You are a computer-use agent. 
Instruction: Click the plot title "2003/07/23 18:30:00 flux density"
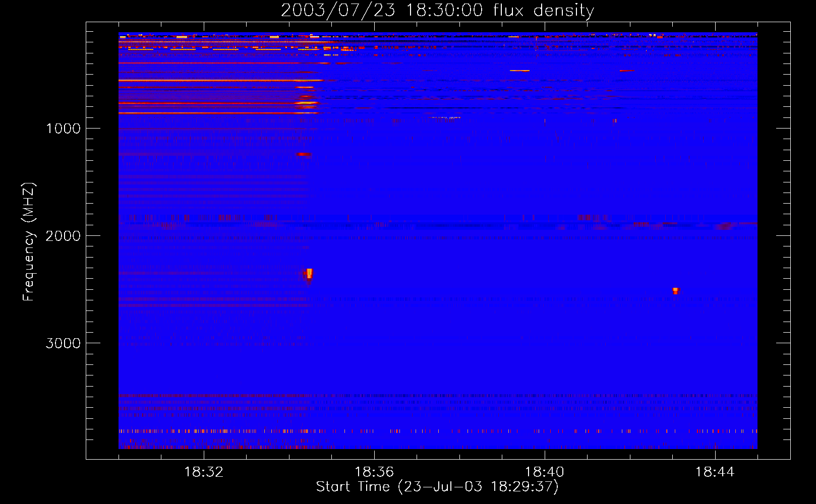click(437, 10)
